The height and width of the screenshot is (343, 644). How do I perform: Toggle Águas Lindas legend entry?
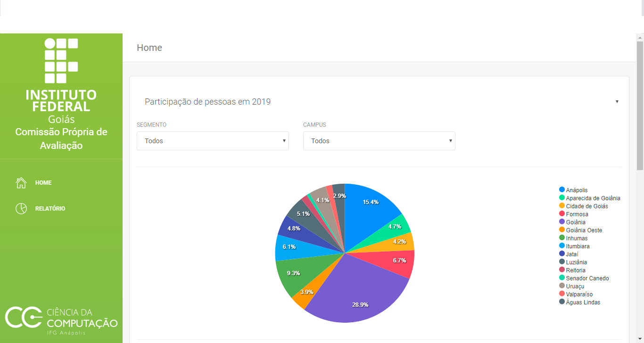pos(583,302)
